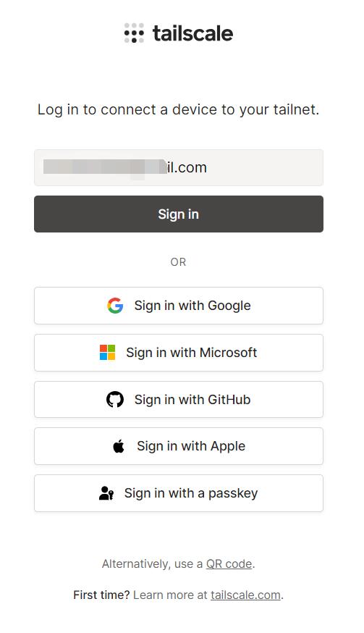Click the GitHub Octocat icon
Viewport: 364px width, 633px height.
click(115, 400)
